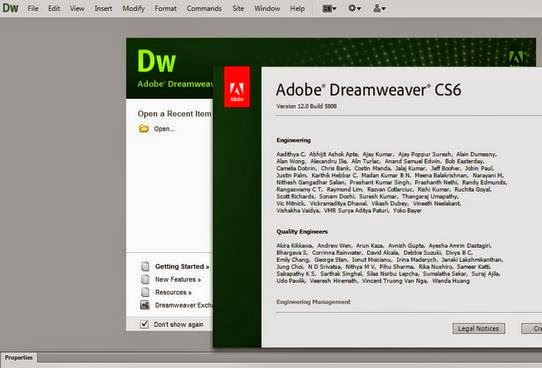Open the Edit menu

coord(54,8)
